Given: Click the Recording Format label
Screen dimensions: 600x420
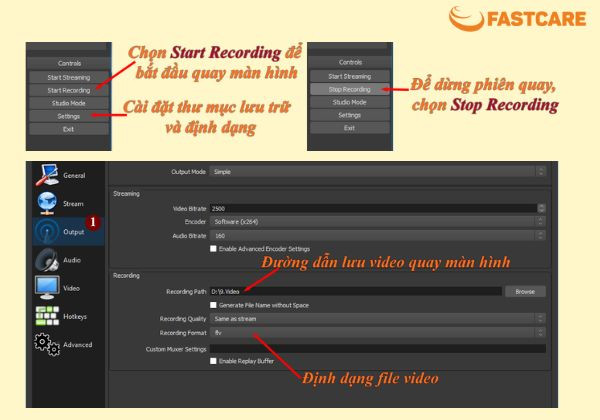Looking at the screenshot, I should [183, 333].
